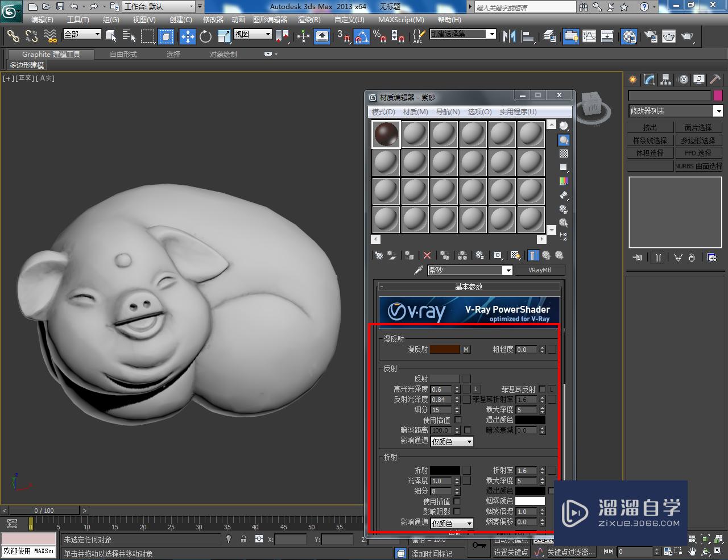
Task: Activate the Select and Move tool
Action: [x=187, y=36]
